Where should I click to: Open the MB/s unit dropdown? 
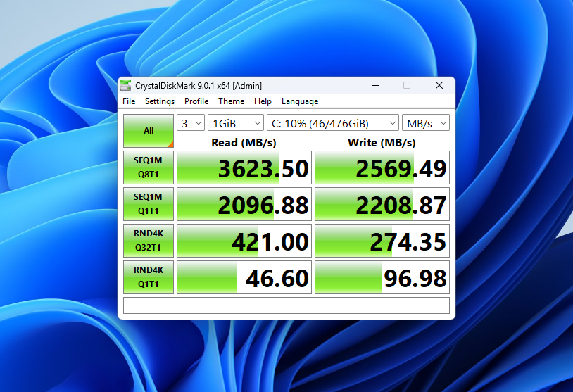point(425,123)
